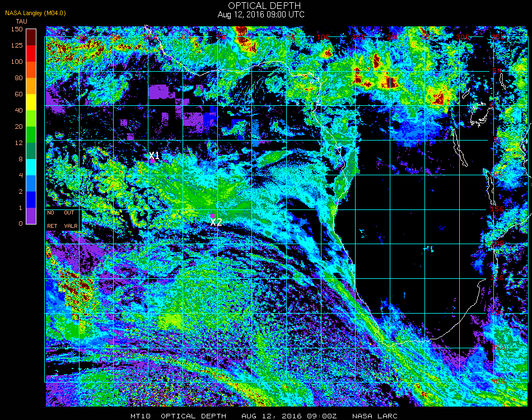
Task: Click the 30E longitude label
Action: pyautogui.click(x=463, y=37)
